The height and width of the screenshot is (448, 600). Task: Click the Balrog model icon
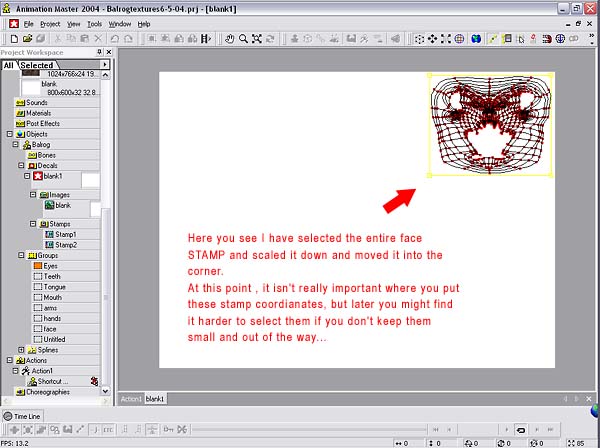click(x=29, y=145)
